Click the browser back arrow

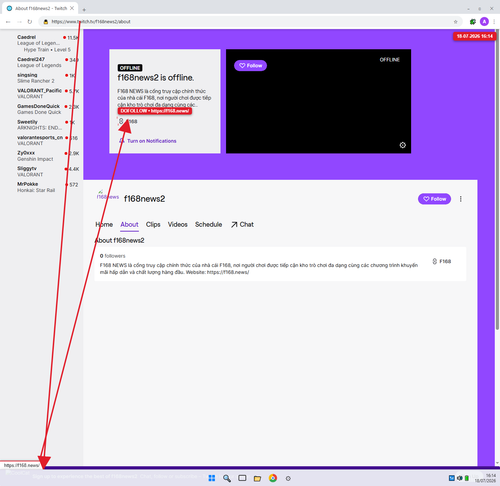[8, 22]
